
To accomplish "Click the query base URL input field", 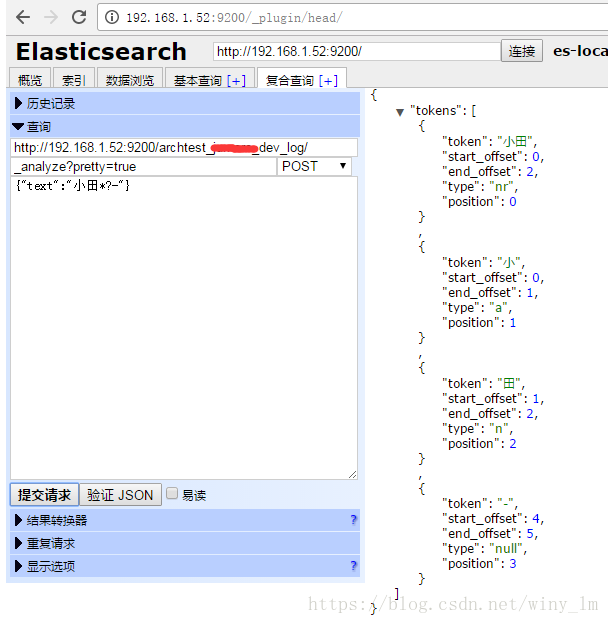I will [x=184, y=148].
